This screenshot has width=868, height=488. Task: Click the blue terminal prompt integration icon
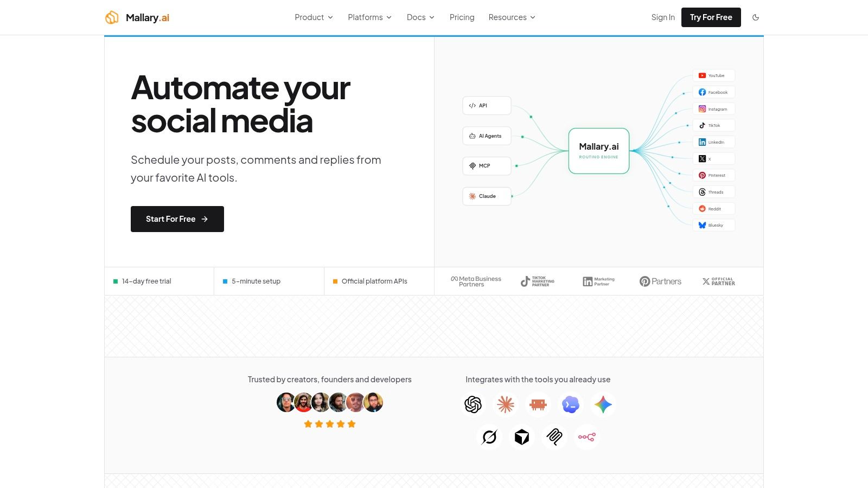[x=571, y=404]
